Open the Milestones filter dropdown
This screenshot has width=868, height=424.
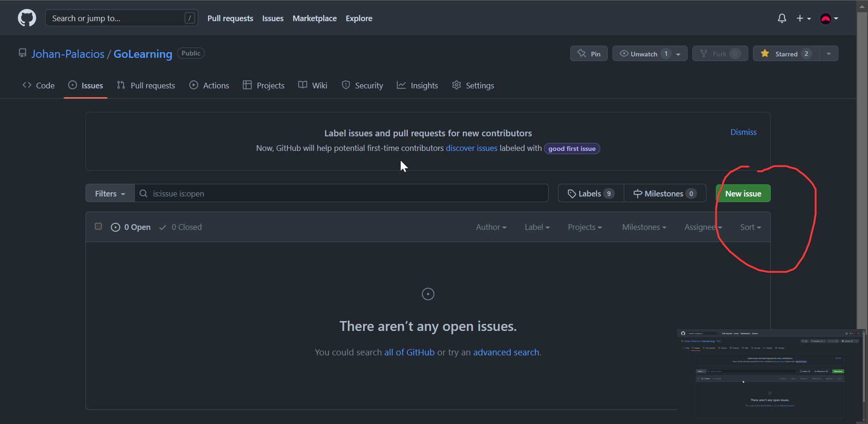(x=644, y=227)
